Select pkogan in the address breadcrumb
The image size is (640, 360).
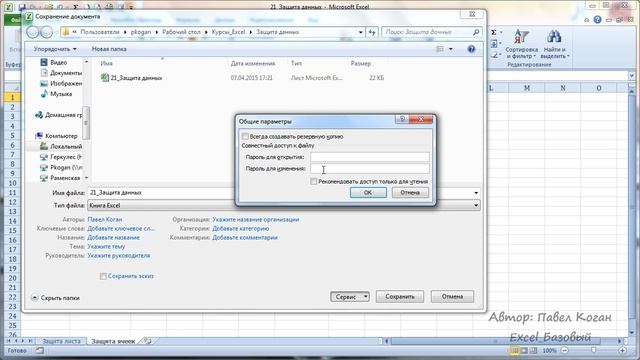click(x=141, y=32)
